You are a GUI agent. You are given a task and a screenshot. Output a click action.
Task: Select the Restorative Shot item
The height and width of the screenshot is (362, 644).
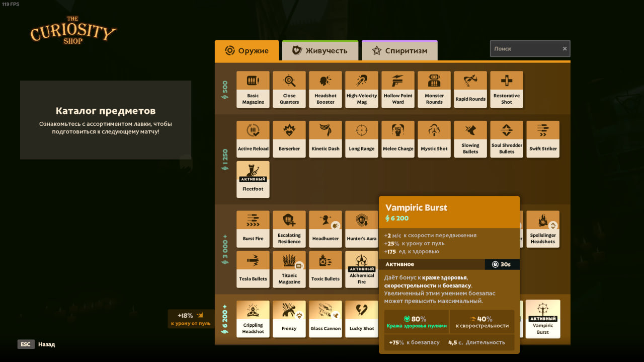pyautogui.click(x=507, y=89)
